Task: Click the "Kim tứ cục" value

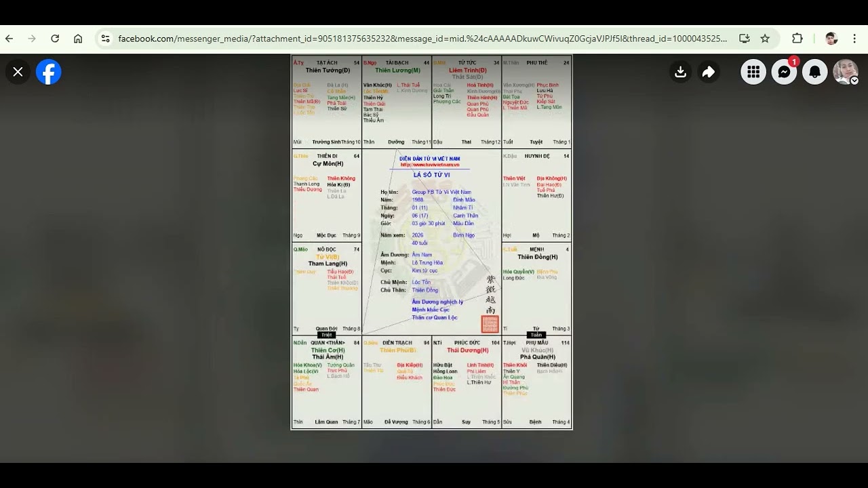Action: coord(425,270)
